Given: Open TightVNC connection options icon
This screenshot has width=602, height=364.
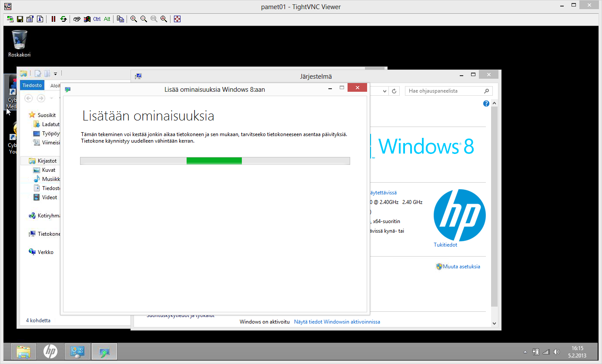Looking at the screenshot, I should click(x=30, y=19).
